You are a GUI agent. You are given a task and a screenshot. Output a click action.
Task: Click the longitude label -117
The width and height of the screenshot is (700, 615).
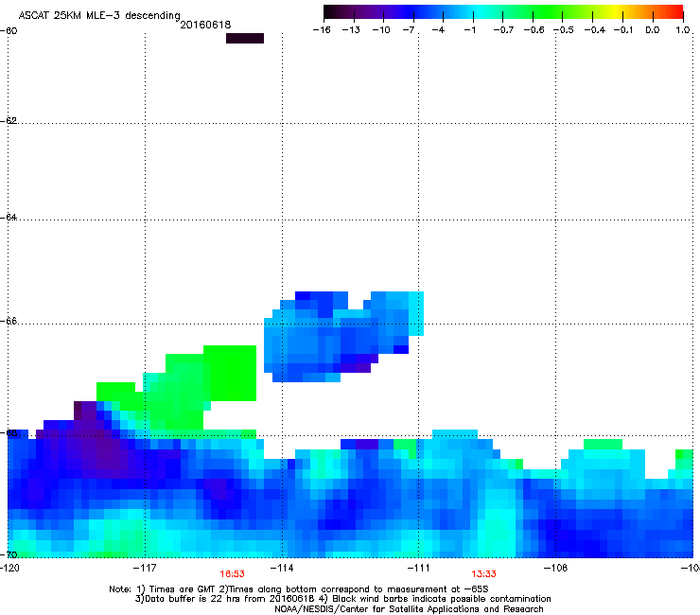tap(145, 568)
